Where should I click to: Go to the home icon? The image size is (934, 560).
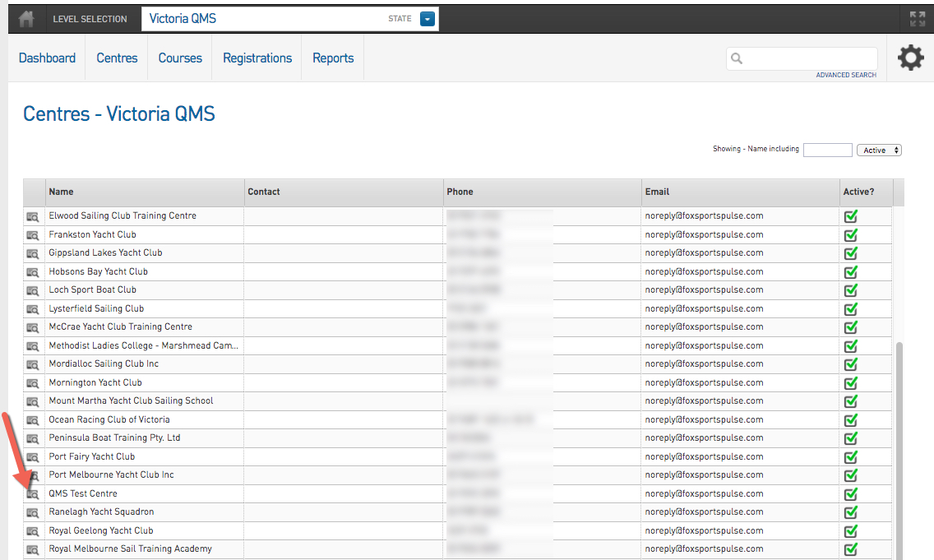point(26,19)
